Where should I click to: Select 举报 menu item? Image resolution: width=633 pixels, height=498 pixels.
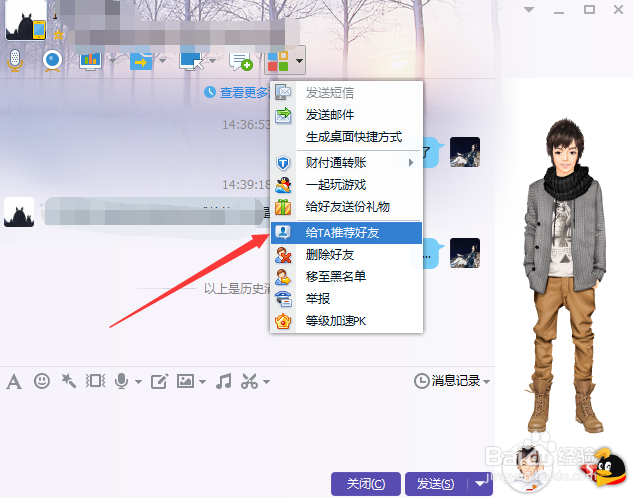pyautogui.click(x=346, y=299)
